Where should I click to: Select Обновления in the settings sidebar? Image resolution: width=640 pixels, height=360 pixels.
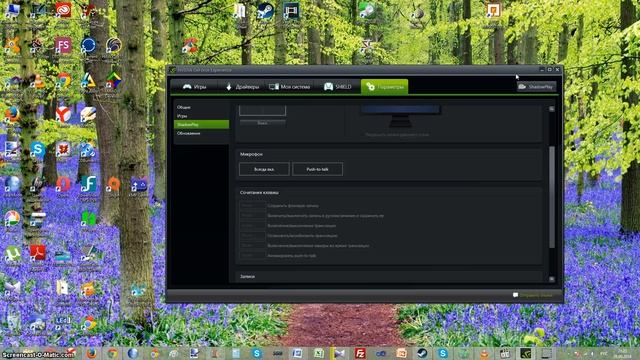pyautogui.click(x=201, y=133)
